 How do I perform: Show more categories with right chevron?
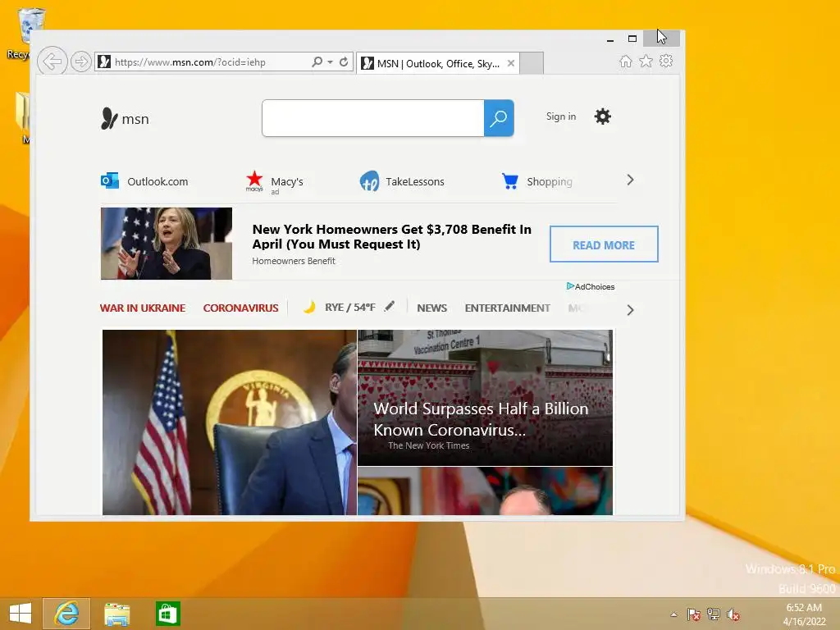(631, 310)
